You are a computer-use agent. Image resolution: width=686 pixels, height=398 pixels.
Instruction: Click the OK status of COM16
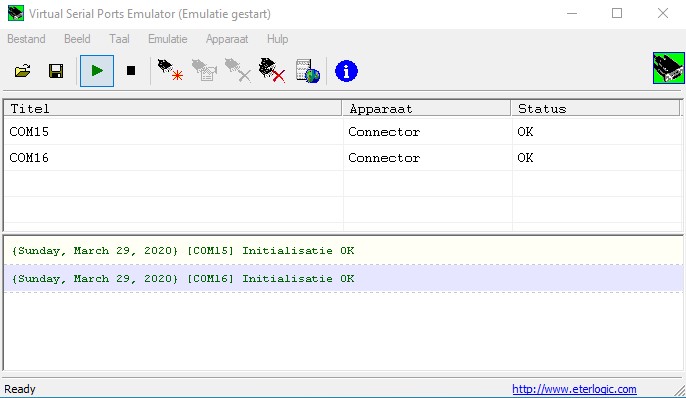pyautogui.click(x=525, y=157)
